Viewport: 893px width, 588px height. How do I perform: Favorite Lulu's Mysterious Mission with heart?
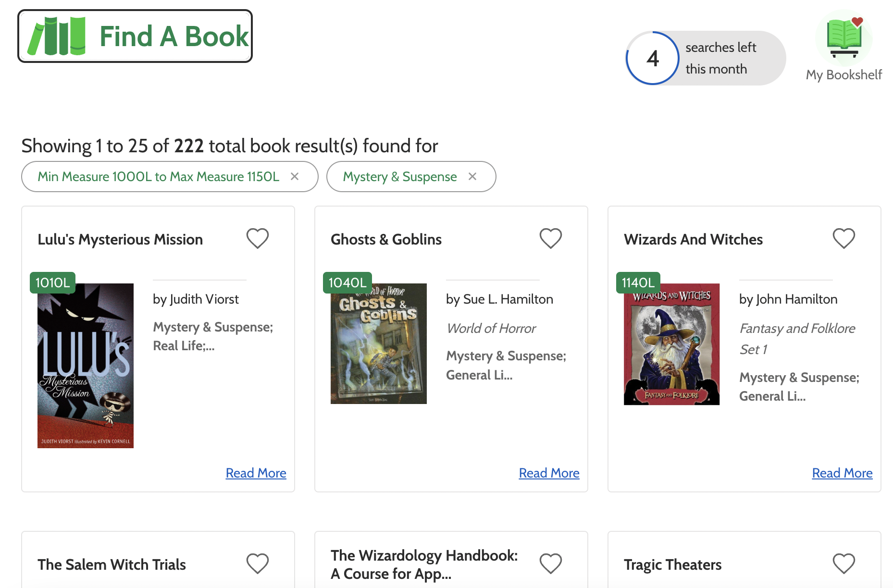[258, 238]
